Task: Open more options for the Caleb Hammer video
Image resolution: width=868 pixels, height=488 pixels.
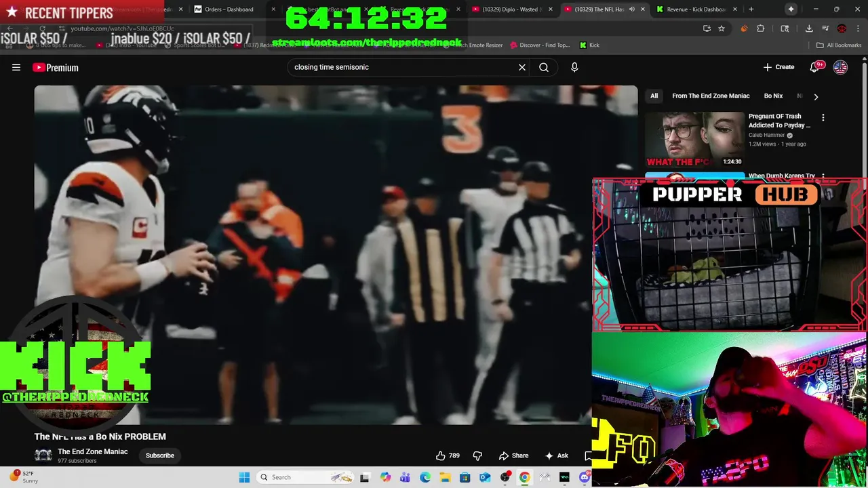Action: coord(823,117)
